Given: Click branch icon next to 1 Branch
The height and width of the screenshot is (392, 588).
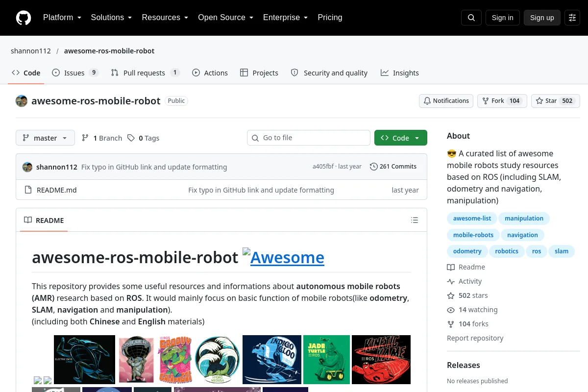Looking at the screenshot, I should click(85, 138).
